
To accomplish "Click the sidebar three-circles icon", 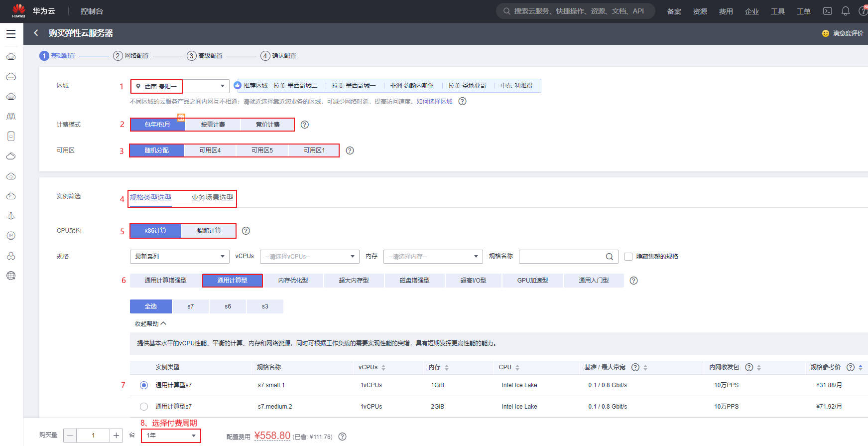I will [11, 256].
